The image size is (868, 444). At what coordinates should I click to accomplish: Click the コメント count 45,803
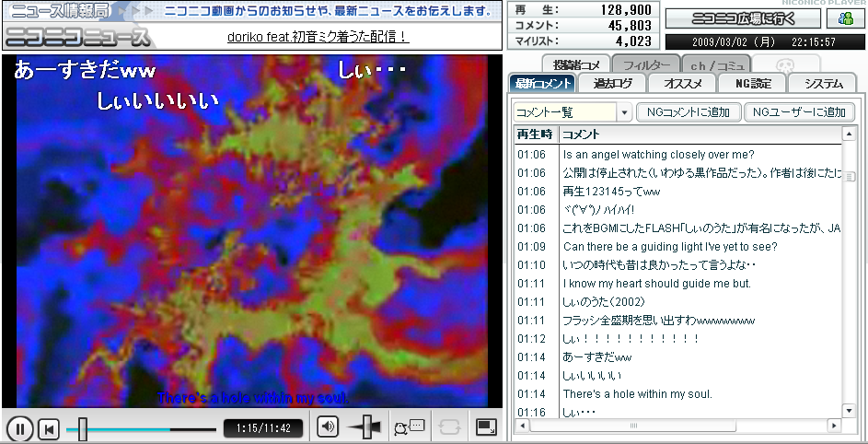(x=629, y=26)
